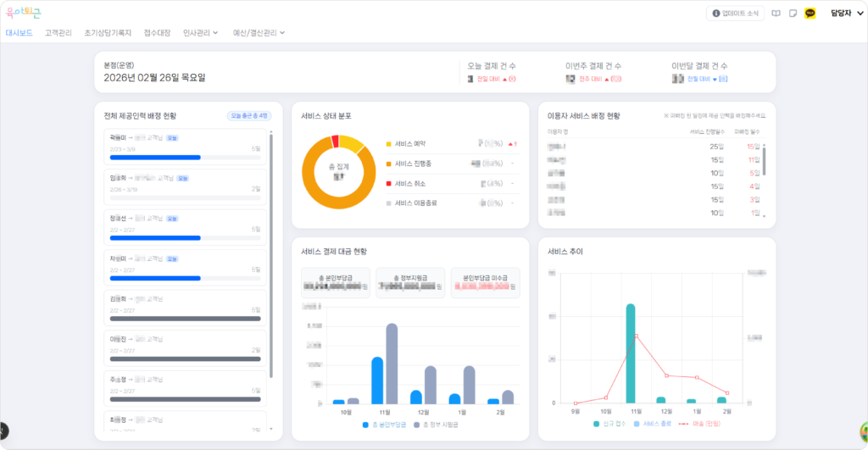
Task: Click scroll-down arrow of 이용자 서비스 배정 list
Action: 764,216
